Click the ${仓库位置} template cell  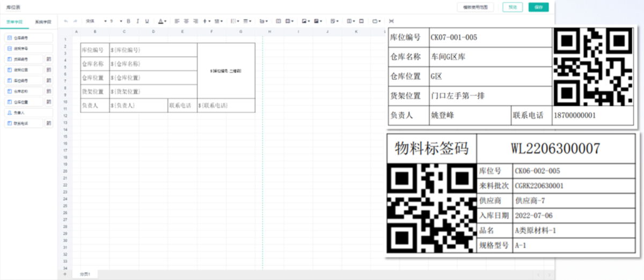(x=153, y=78)
